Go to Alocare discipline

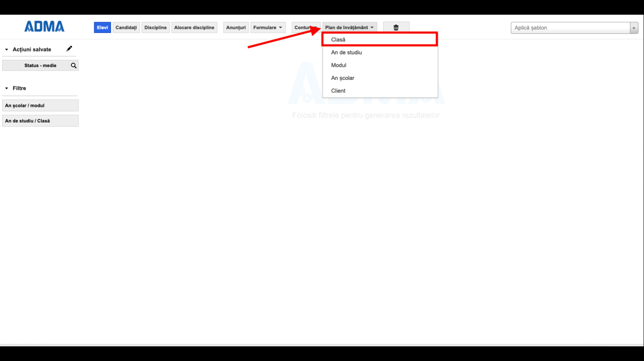pyautogui.click(x=194, y=28)
